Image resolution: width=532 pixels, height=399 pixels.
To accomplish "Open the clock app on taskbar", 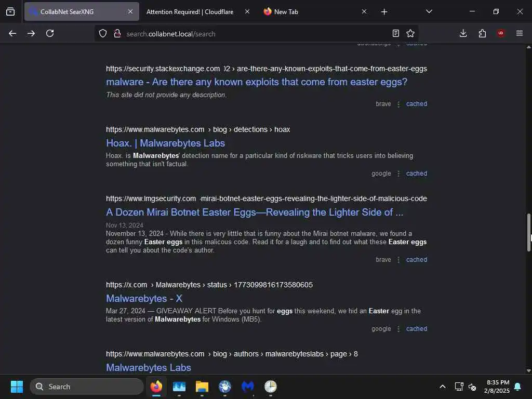I will click(x=270, y=387).
